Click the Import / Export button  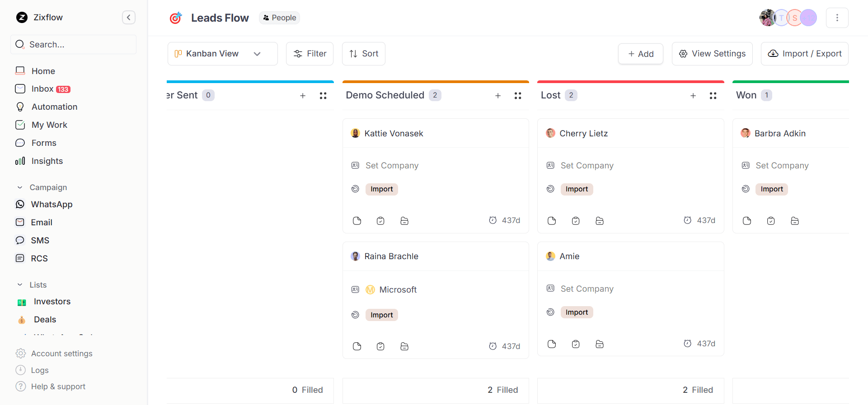(x=804, y=53)
